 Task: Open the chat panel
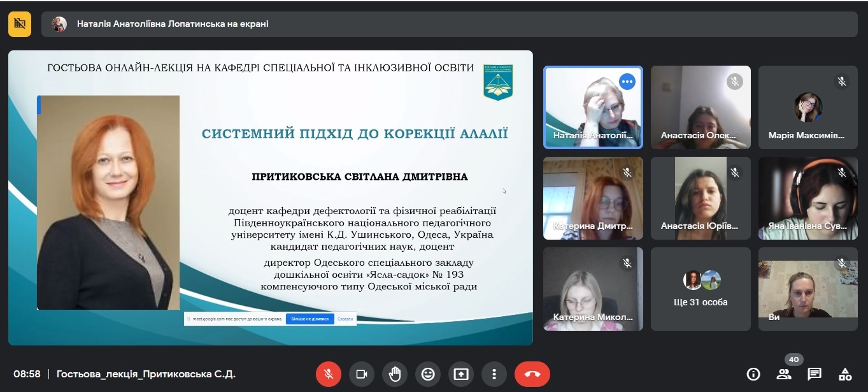[x=815, y=374]
